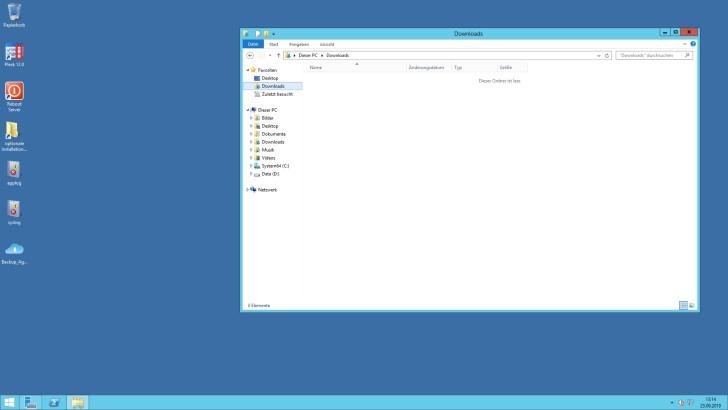Click the 0 Elemente status bar text
728x410 pixels.
tap(259, 306)
